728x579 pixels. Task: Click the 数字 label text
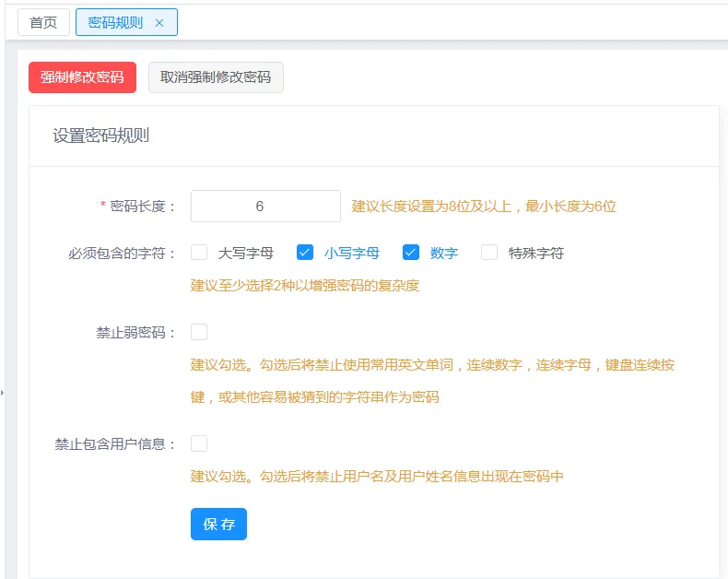point(444,254)
